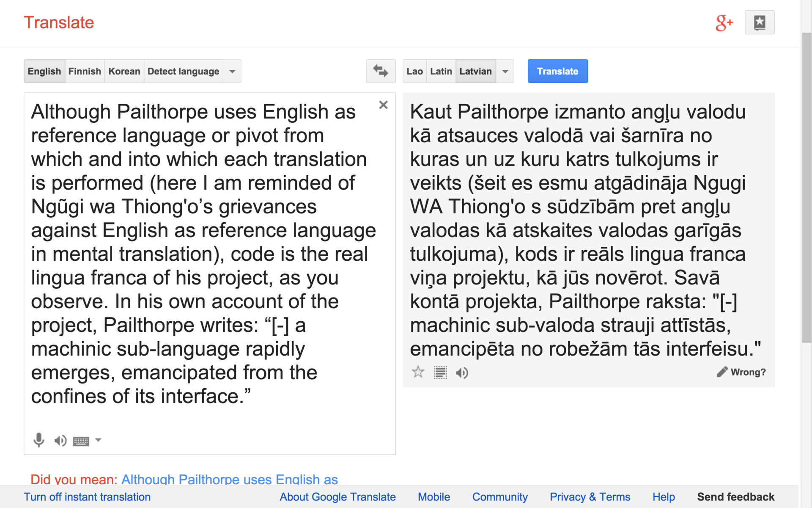Listen to source text speaker icon

pos(60,441)
